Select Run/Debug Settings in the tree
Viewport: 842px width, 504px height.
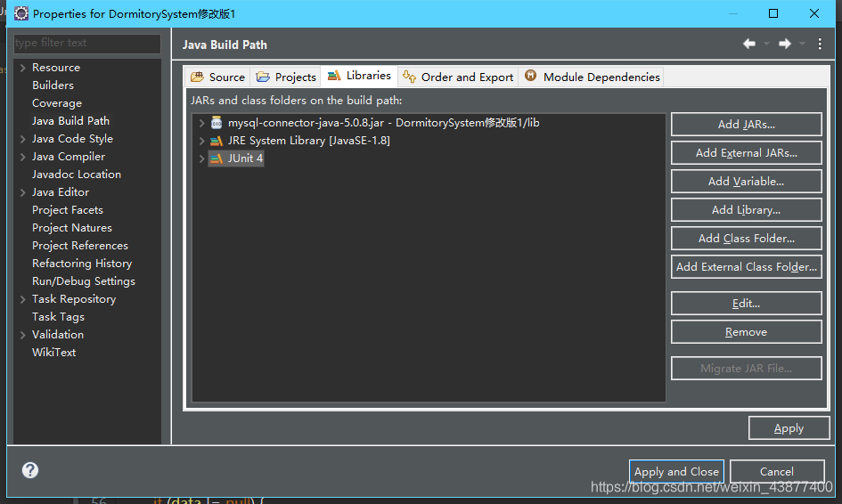coord(83,281)
